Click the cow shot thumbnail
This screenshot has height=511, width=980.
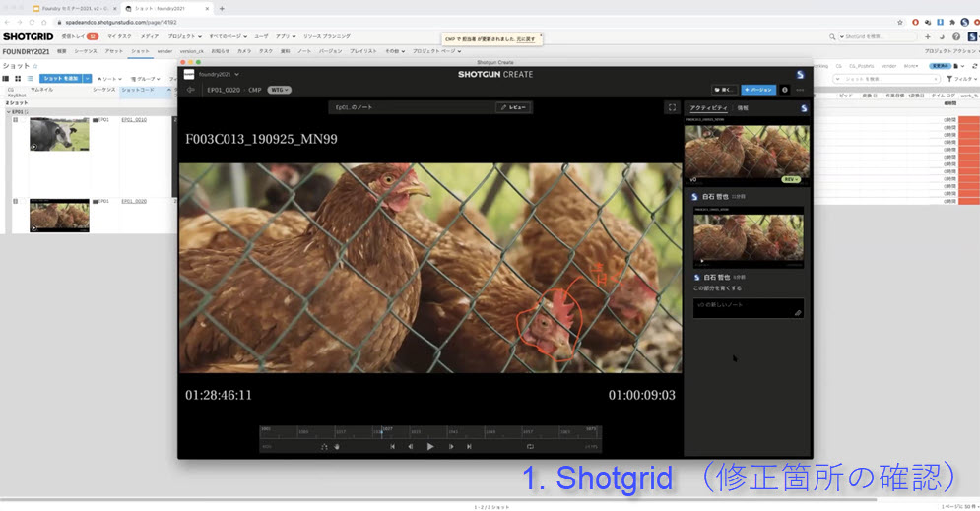coord(59,134)
